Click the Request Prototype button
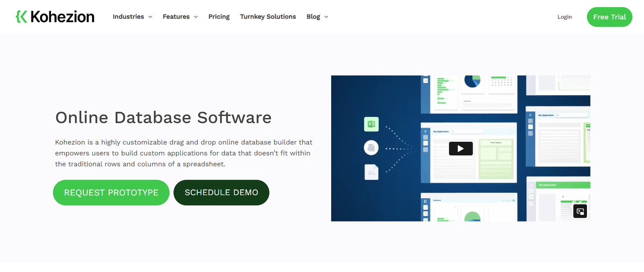 [111, 193]
